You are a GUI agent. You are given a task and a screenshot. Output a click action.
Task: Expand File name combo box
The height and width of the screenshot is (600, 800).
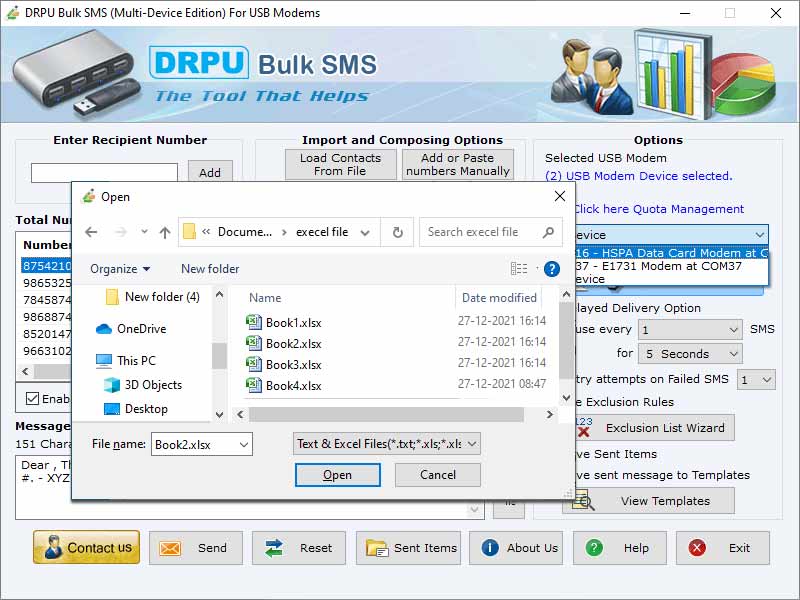point(244,444)
